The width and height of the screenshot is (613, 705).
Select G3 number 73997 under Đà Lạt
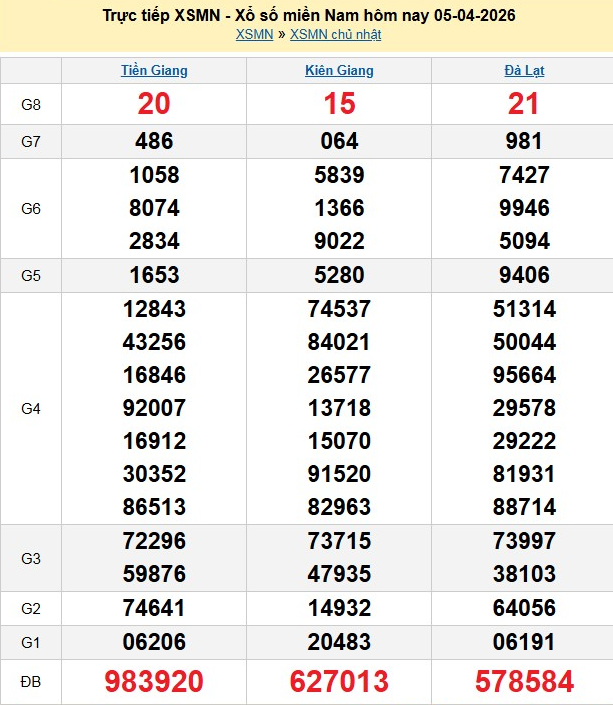click(x=524, y=541)
